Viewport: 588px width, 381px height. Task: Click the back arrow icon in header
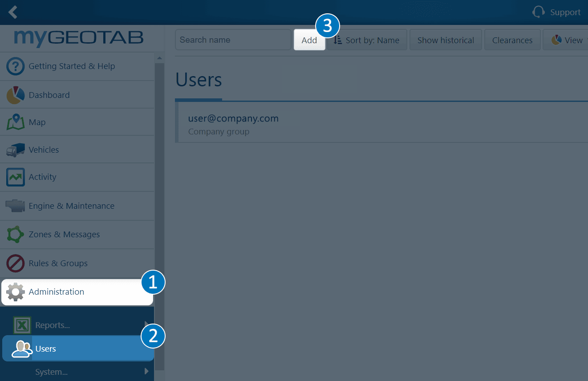pyautogui.click(x=13, y=12)
